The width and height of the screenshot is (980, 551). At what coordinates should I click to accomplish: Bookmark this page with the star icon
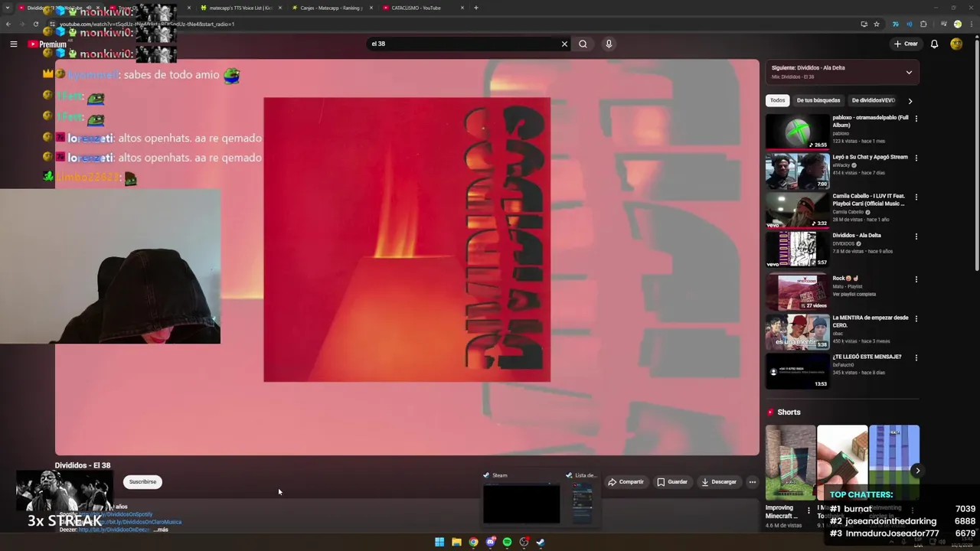[877, 24]
